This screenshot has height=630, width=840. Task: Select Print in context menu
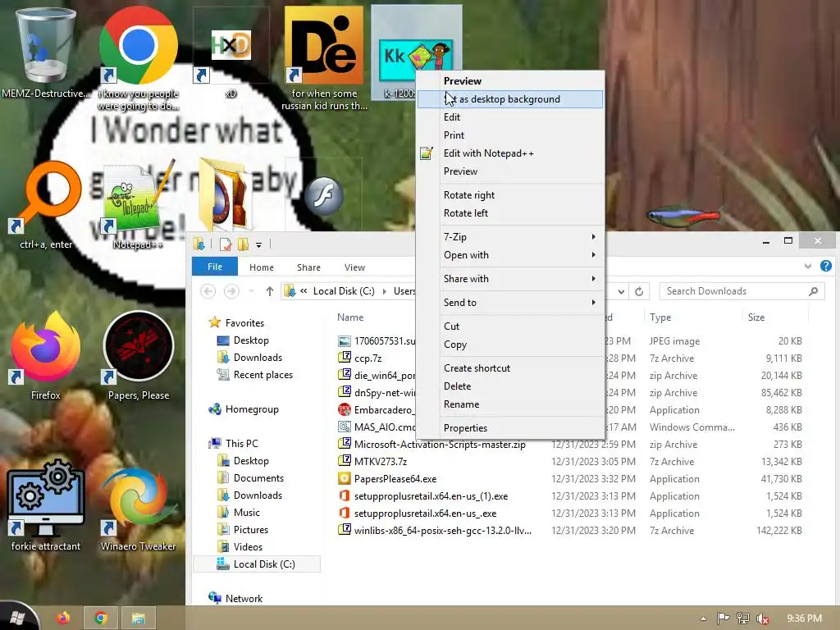[x=510, y=135]
